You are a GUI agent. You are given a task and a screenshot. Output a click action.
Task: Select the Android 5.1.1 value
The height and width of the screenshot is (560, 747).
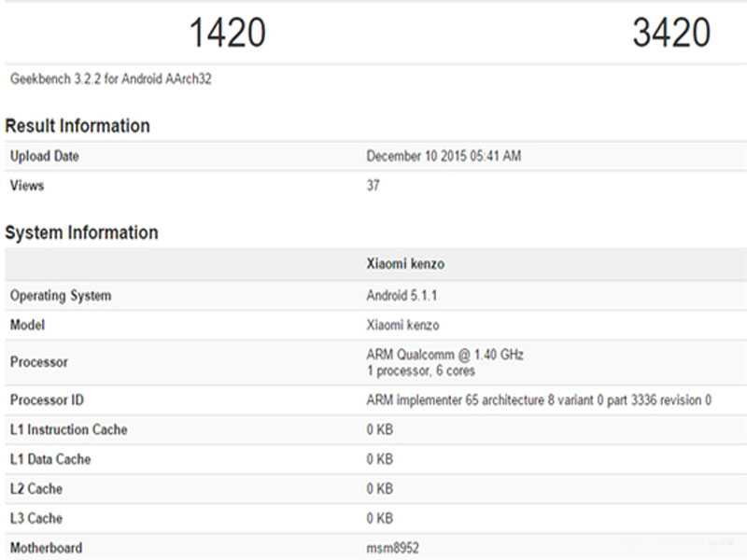point(402,296)
